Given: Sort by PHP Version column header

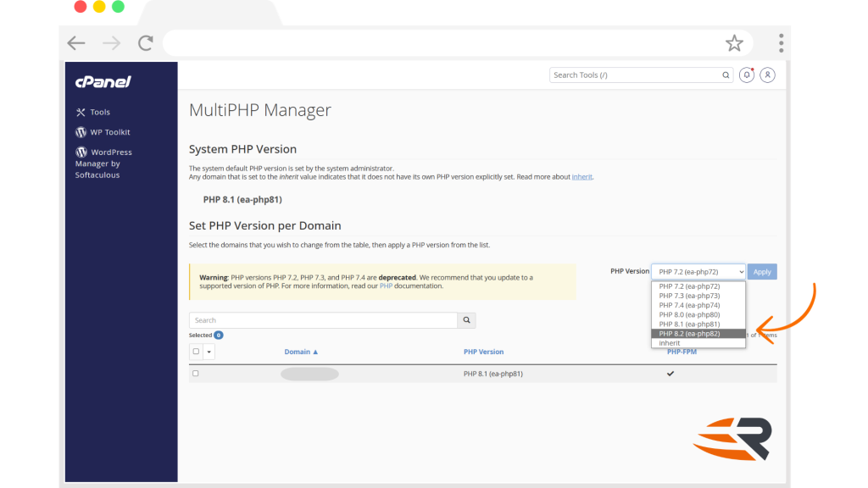Looking at the screenshot, I should pos(483,352).
